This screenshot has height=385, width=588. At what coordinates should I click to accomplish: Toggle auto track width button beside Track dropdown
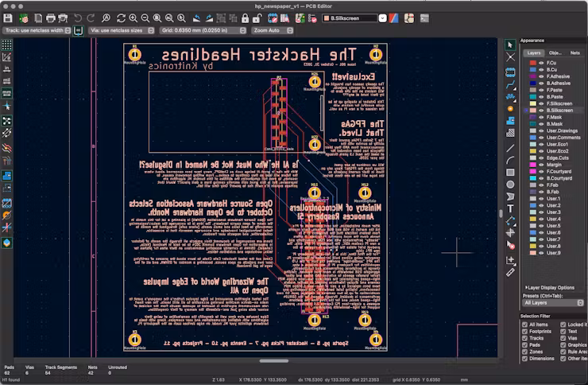[x=78, y=30]
